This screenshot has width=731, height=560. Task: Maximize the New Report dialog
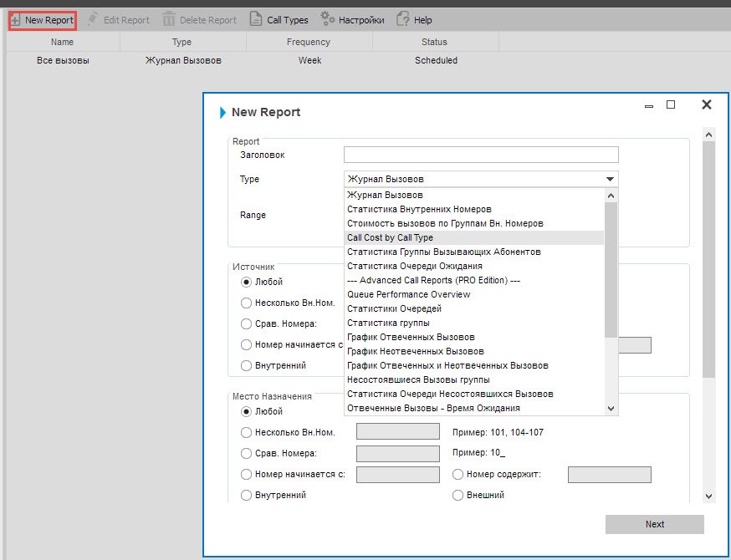(671, 105)
